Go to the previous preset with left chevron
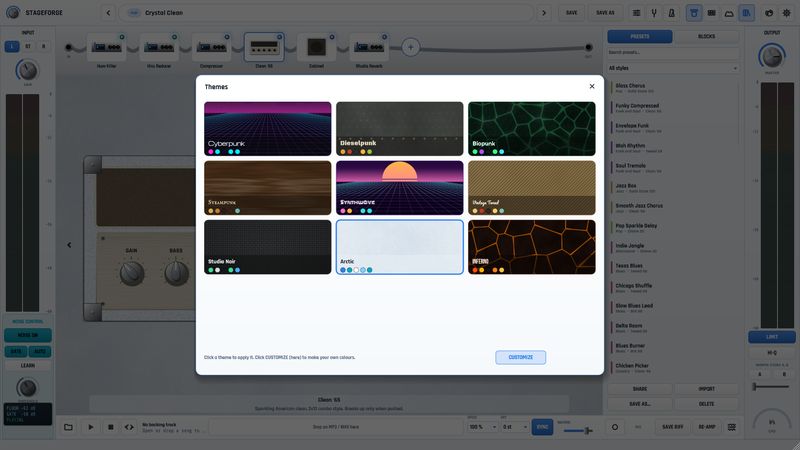The image size is (800, 450). [x=108, y=13]
